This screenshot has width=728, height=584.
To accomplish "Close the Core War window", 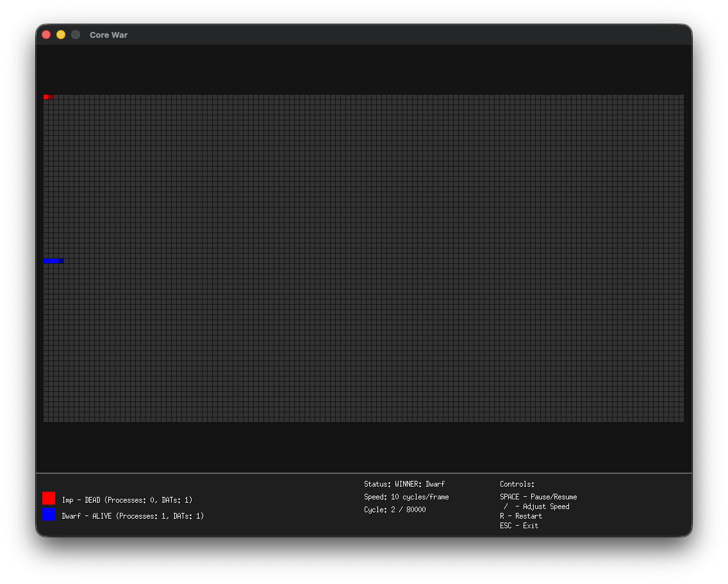I will coord(46,35).
